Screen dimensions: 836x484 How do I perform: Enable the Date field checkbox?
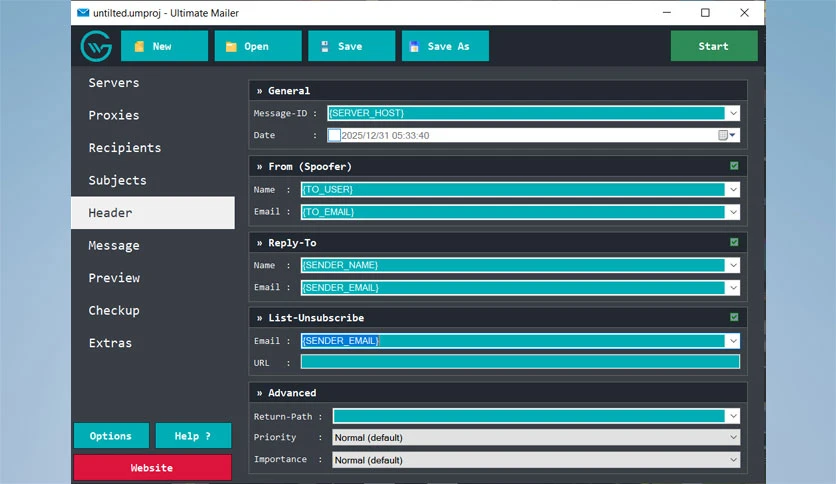(x=334, y=135)
